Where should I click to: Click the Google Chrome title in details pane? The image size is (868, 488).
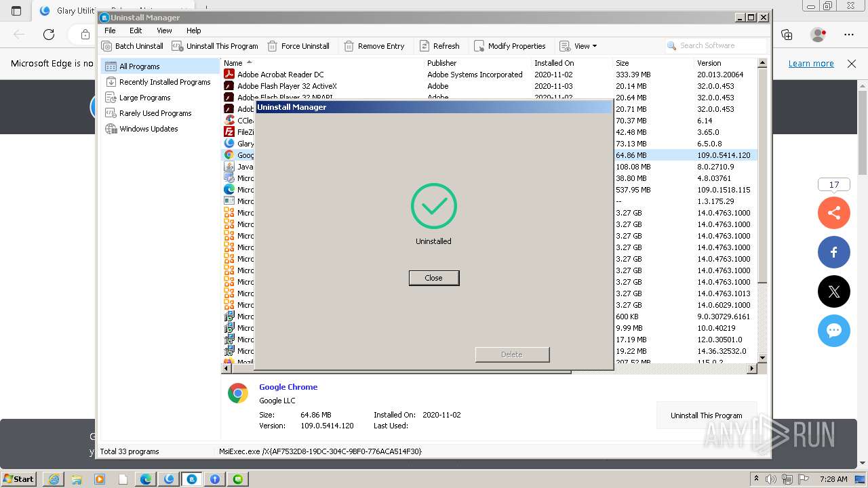288,387
